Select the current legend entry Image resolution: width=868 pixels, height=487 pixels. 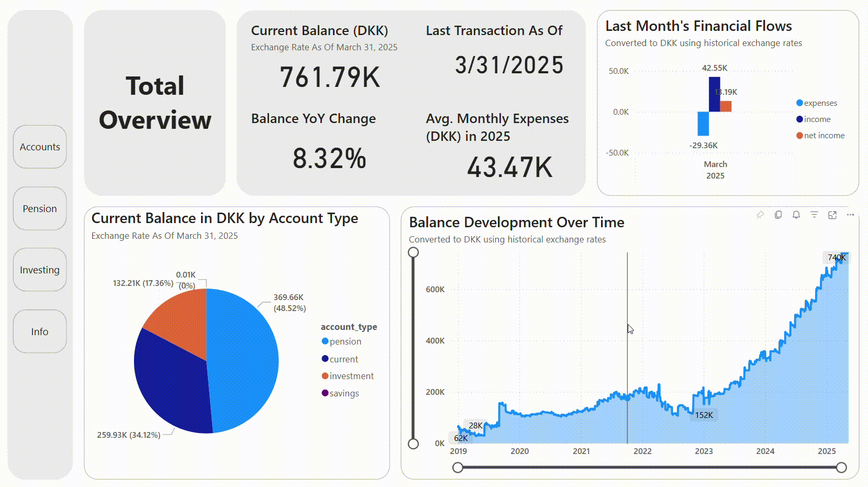tap(340, 359)
